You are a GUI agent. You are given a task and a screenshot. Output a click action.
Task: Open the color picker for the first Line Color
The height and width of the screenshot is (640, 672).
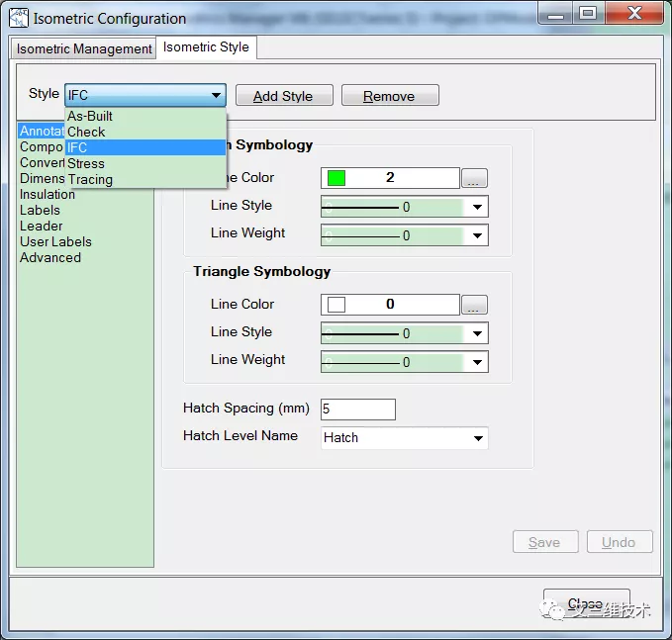click(475, 179)
